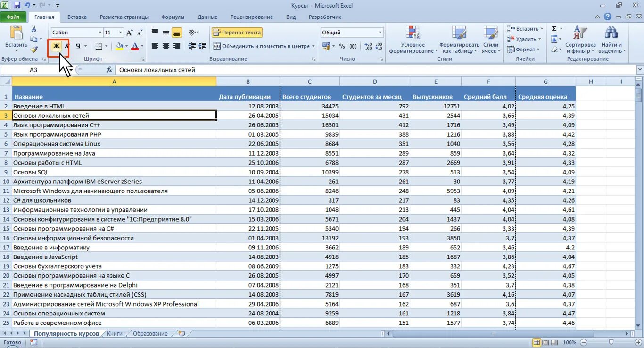Click Формат button in Ячейки group
This screenshot has height=348, width=644.
click(523, 50)
